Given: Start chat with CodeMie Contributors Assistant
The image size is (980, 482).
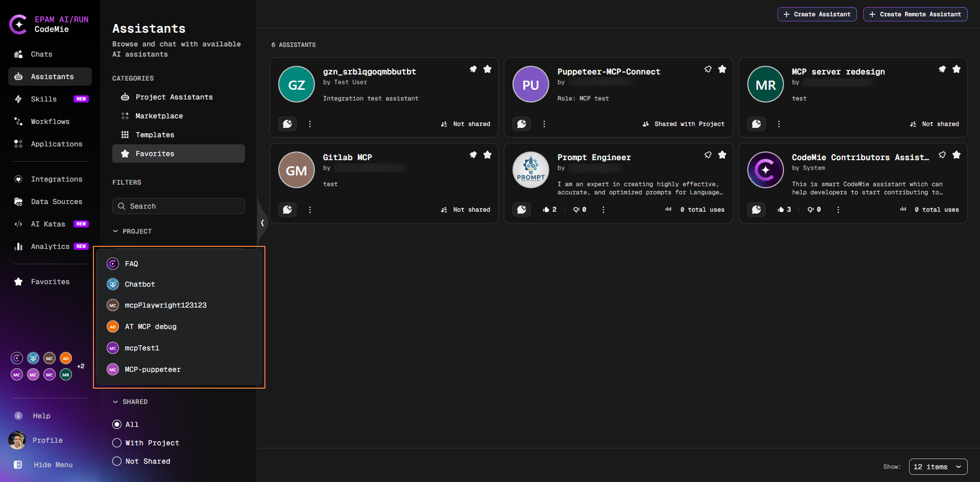Looking at the screenshot, I should (756, 210).
